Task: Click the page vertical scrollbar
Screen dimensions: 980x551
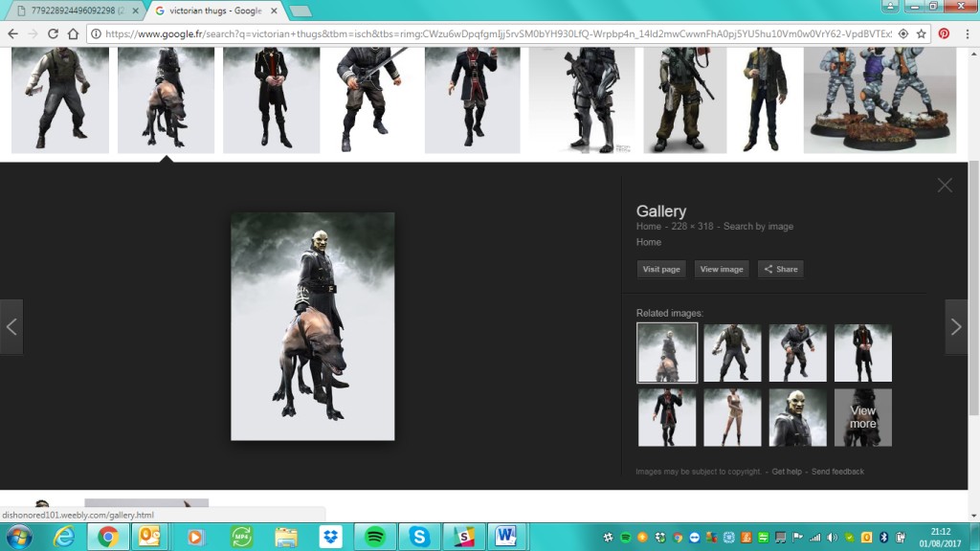Action: pyautogui.click(x=973, y=287)
